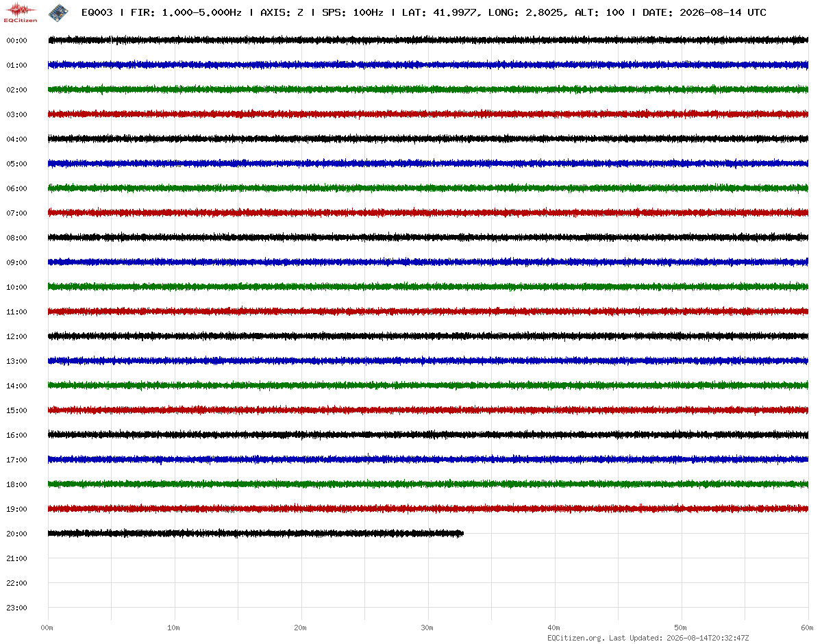Click the EQ003 station ID text
822x644 pixels.
coord(97,12)
